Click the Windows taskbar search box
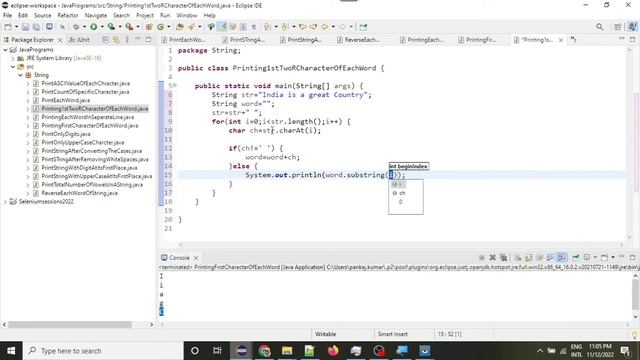 click(x=103, y=351)
